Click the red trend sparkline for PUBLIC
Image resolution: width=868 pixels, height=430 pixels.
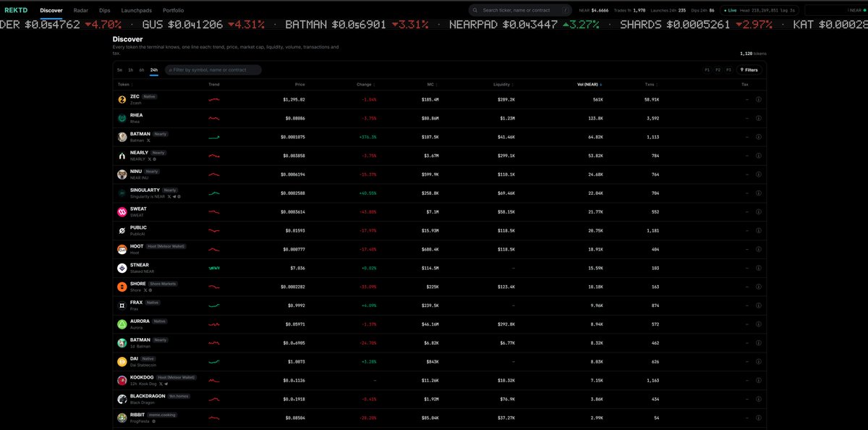pos(213,231)
